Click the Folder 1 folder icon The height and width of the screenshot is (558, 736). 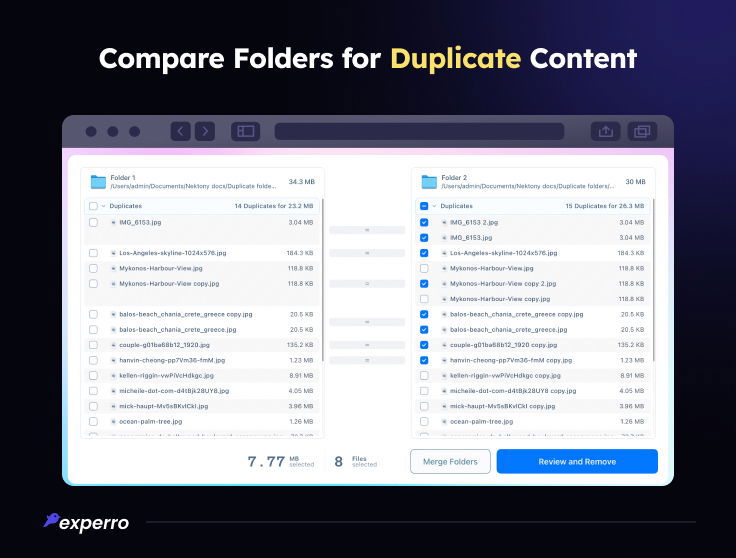(98, 182)
